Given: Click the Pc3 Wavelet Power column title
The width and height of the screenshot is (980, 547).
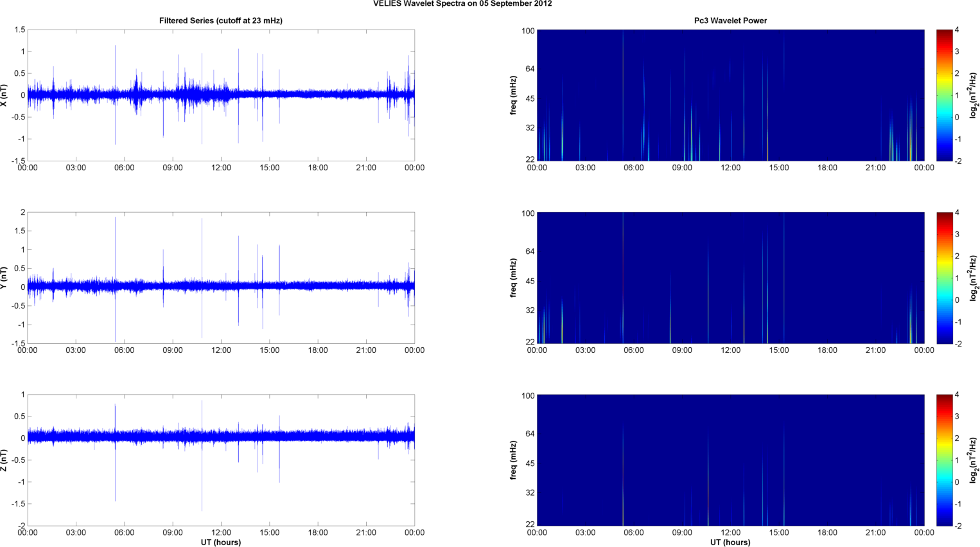Looking at the screenshot, I should (730, 21).
